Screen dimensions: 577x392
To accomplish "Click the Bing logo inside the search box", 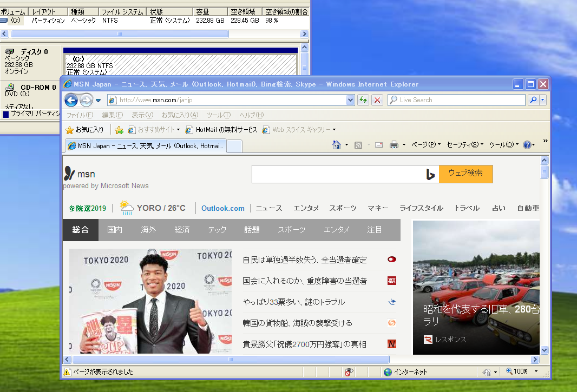I will coord(430,174).
